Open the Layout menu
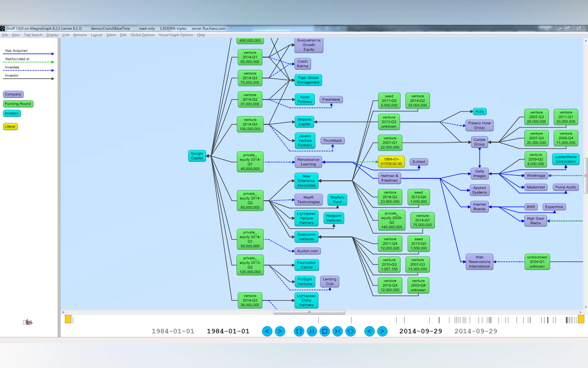Image resolution: width=588 pixels, height=368 pixels. click(96, 35)
